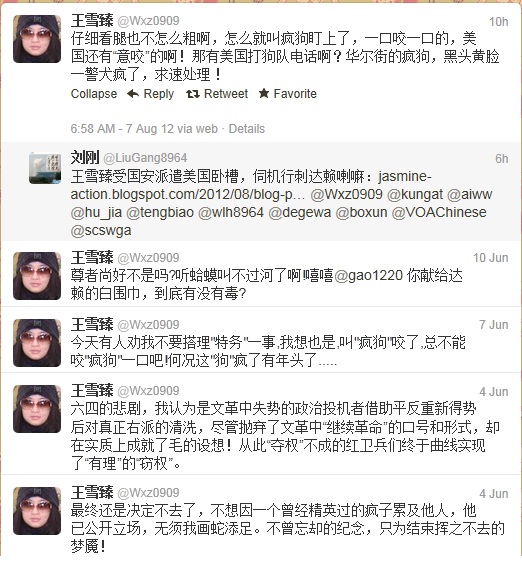The height and width of the screenshot is (562, 522).
Task: Click the 7 Jun tweet timestamp
Action: coord(494,325)
